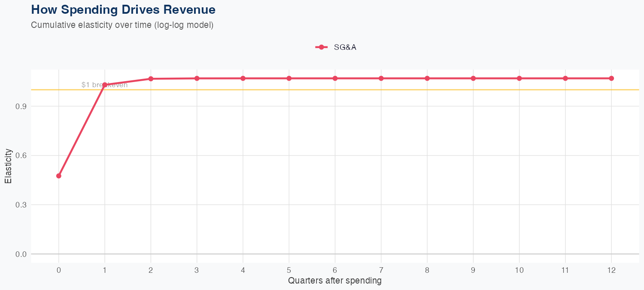
Task: Click the x-axis tick label 11
Action: pos(565,270)
